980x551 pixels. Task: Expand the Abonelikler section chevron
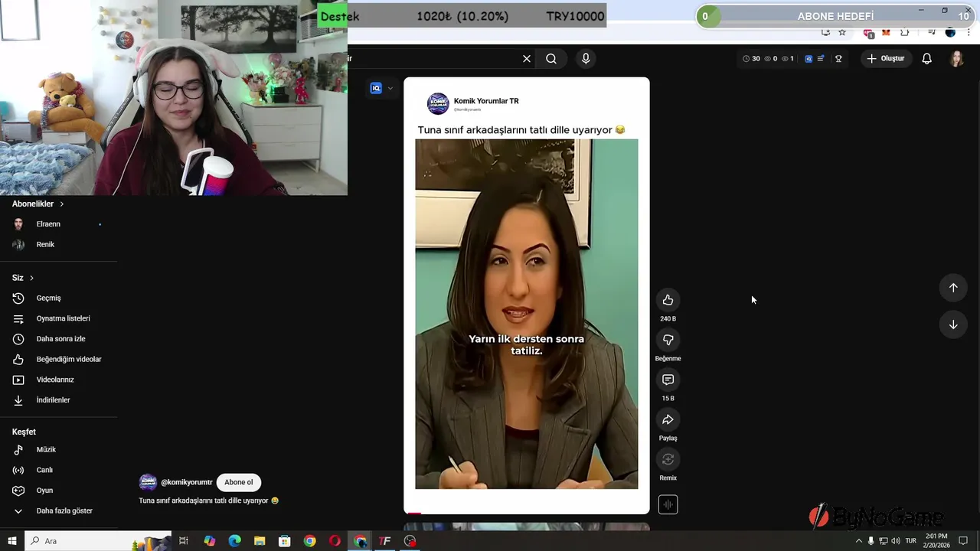coord(62,204)
